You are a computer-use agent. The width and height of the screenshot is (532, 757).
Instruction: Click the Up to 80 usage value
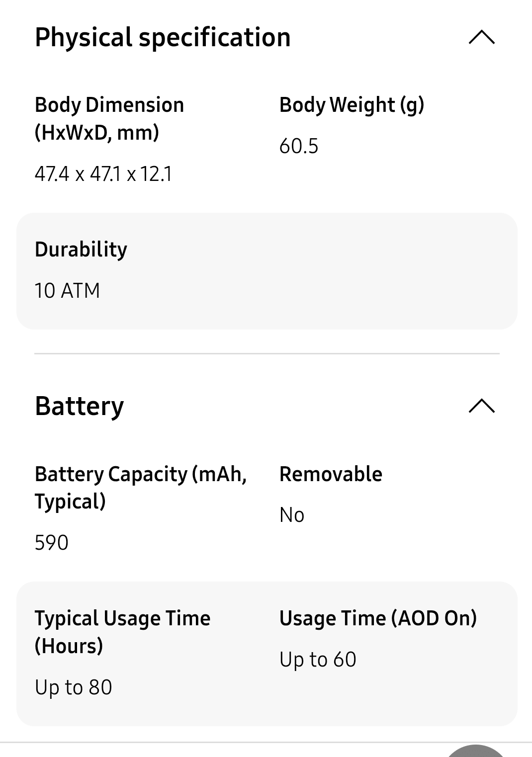pos(74,687)
